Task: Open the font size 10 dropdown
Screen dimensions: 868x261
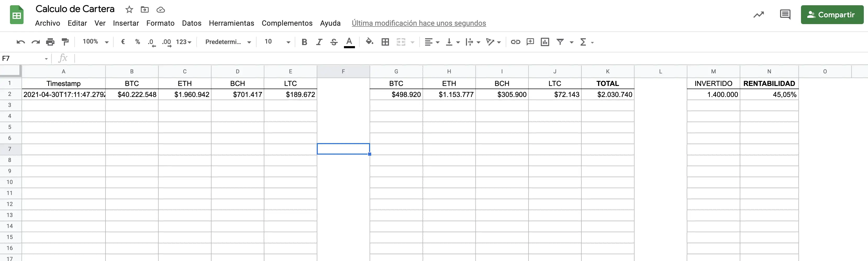Action: (x=277, y=42)
